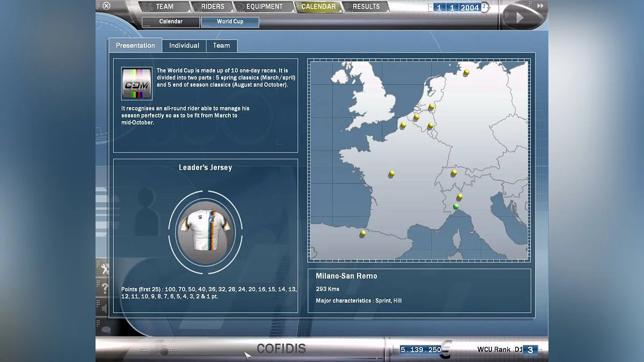This screenshot has height=362, width=644.
Task: Select the race marker in northern Spain
Action: tap(363, 234)
